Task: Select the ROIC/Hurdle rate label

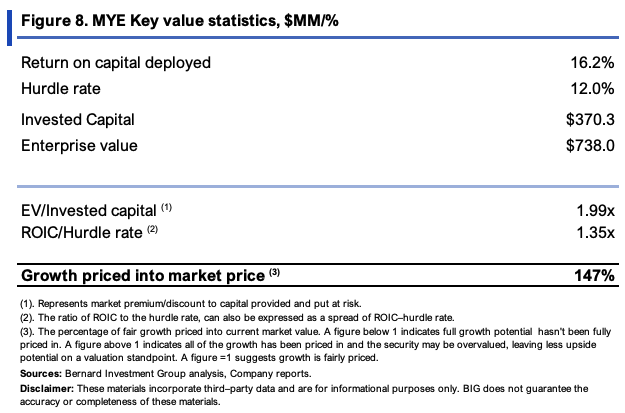Action: pos(89,232)
